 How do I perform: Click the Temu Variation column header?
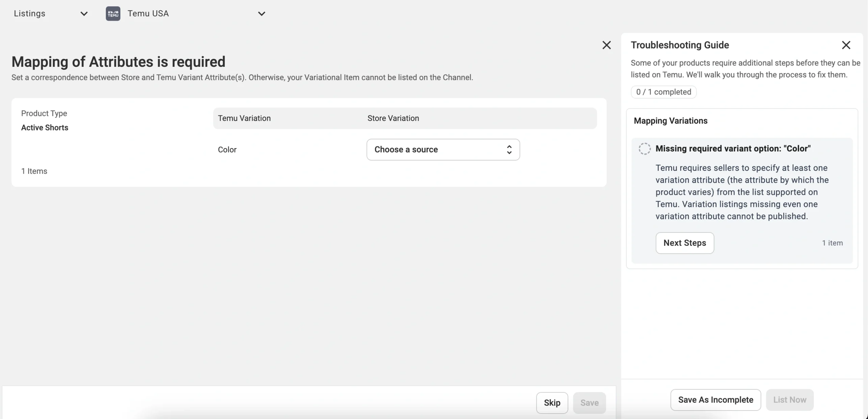point(244,118)
